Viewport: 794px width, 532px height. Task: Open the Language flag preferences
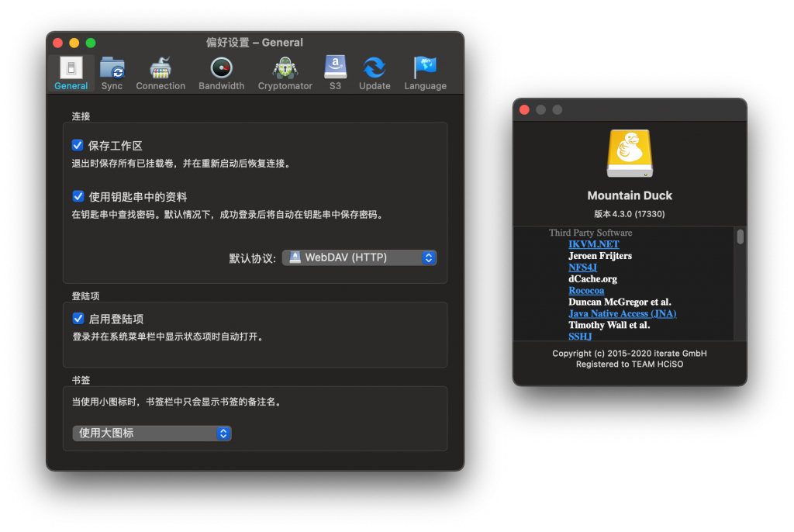click(426, 73)
